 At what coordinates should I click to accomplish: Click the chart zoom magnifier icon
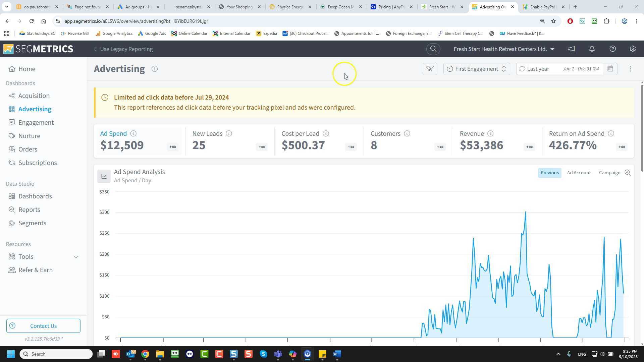click(x=628, y=173)
